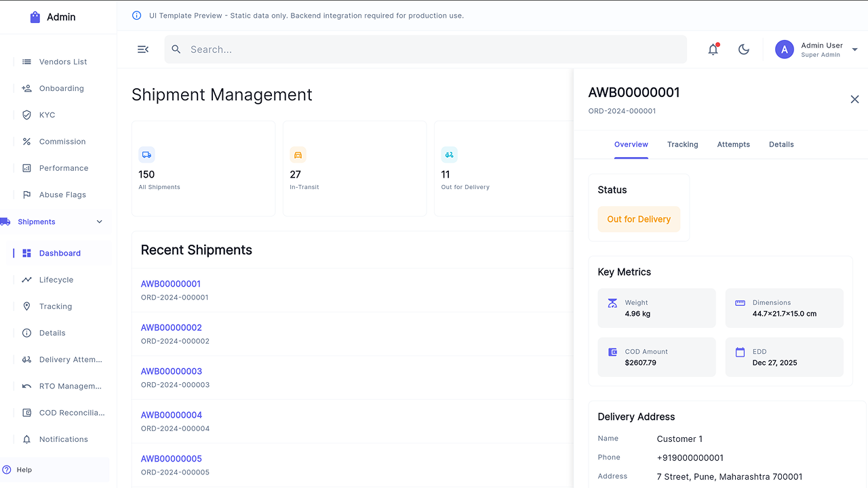Open notifications bell in top bar
The width and height of the screenshot is (868, 488).
[x=713, y=49]
